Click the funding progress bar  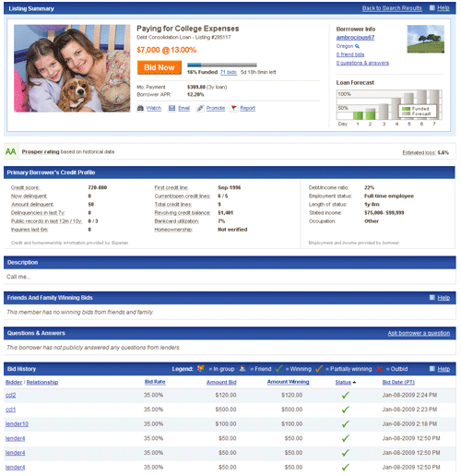(222, 65)
